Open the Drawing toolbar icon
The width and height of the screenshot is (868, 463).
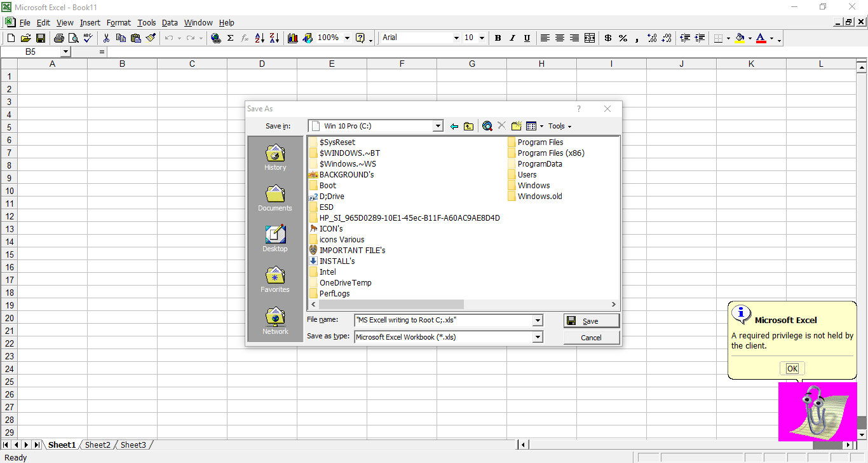tap(308, 38)
